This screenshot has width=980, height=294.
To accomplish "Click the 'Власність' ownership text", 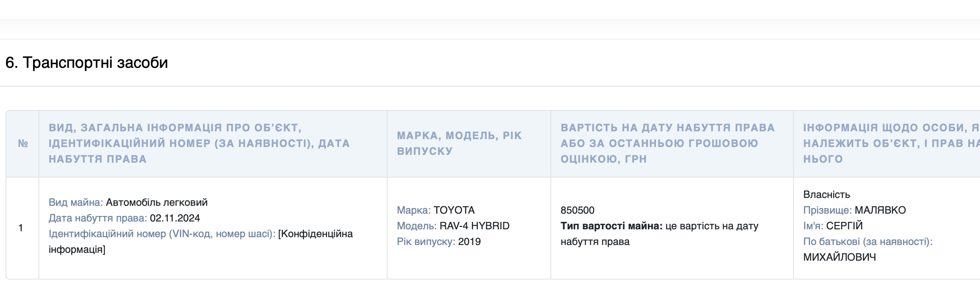I will tap(826, 194).
